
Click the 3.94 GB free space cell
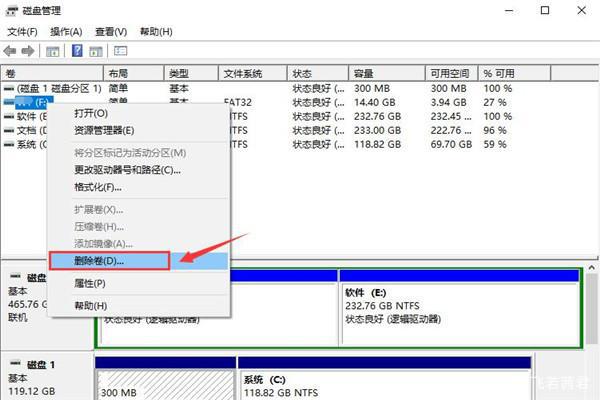(x=448, y=103)
